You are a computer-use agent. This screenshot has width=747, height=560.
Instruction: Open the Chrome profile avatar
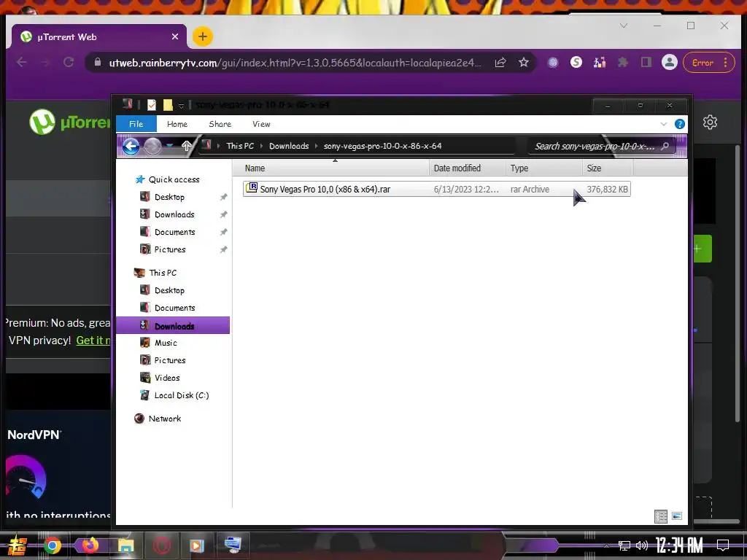[x=670, y=63]
